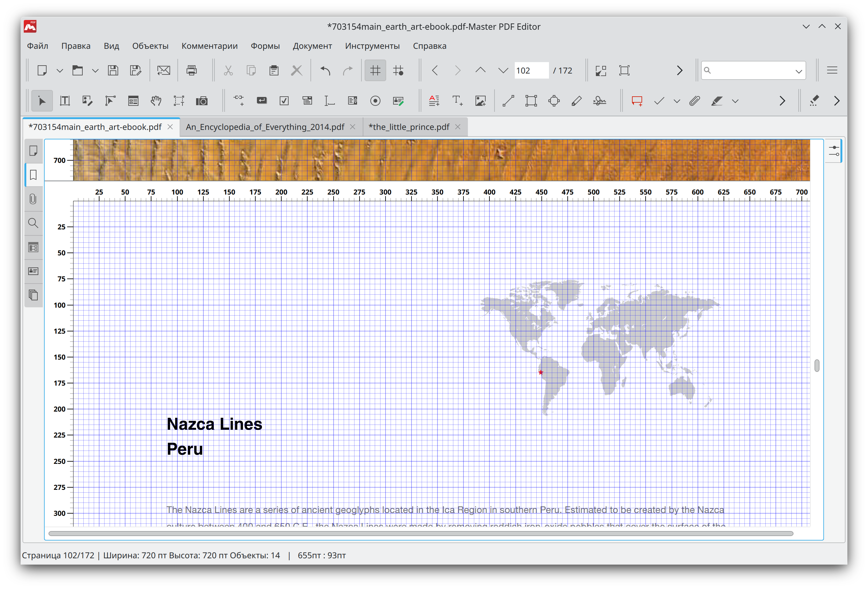
Task: Select the Line drawing tool
Action: (508, 101)
